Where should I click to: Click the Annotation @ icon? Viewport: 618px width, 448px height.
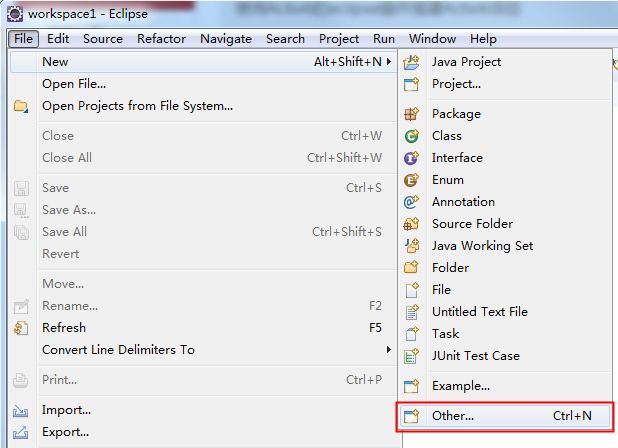pyautogui.click(x=411, y=202)
